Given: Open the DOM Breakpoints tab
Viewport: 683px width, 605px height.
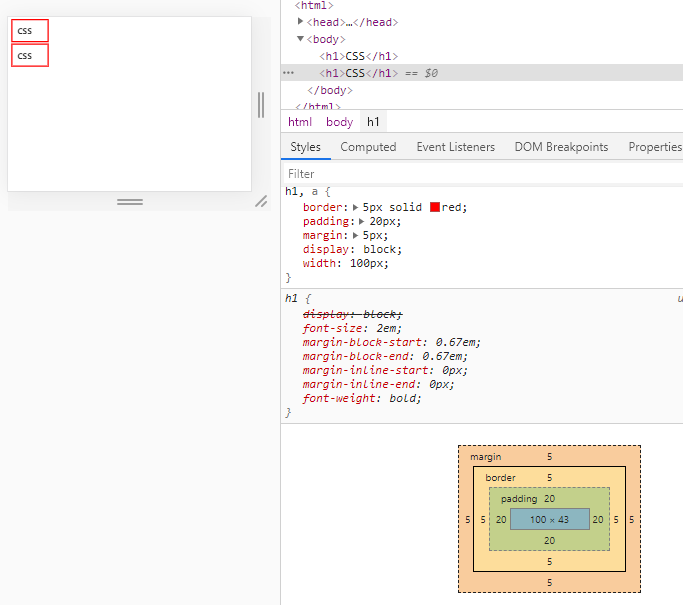Looking at the screenshot, I should 561,147.
